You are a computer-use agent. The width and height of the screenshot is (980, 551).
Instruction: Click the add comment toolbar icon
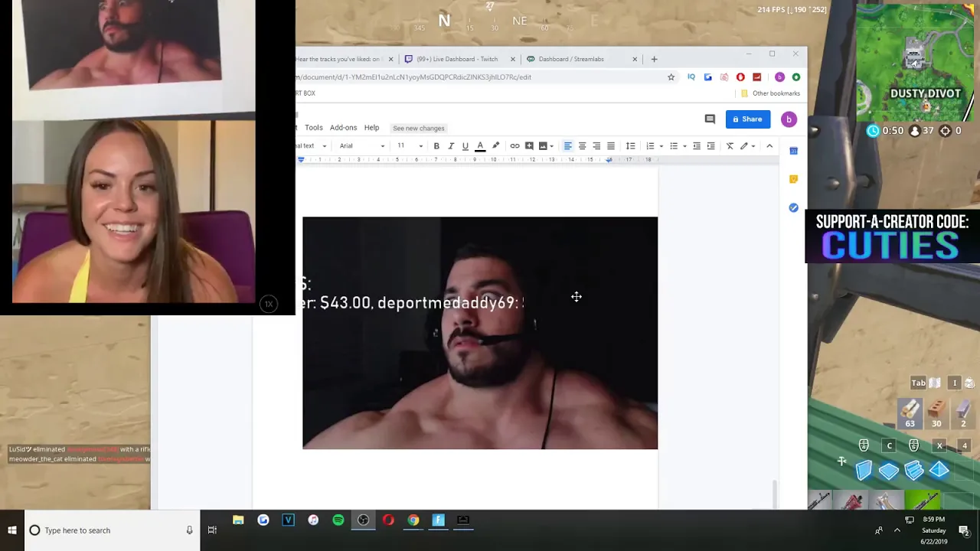click(529, 146)
